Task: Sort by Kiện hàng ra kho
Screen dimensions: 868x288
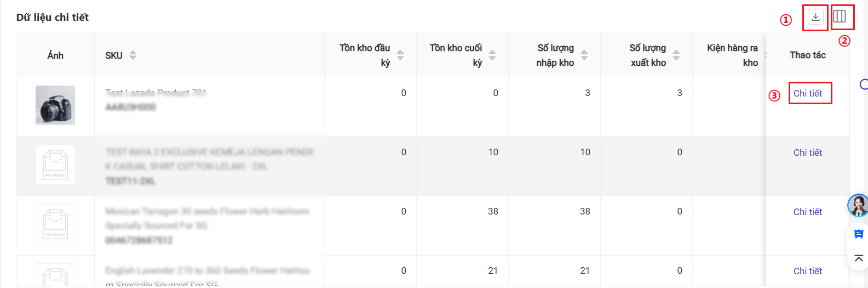Action: click(765, 55)
